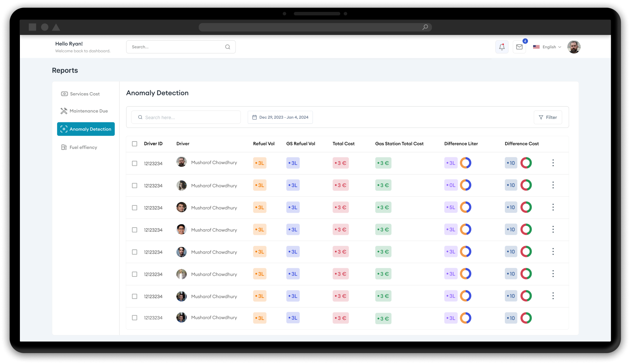Click the calendar icon in date range

(x=255, y=117)
